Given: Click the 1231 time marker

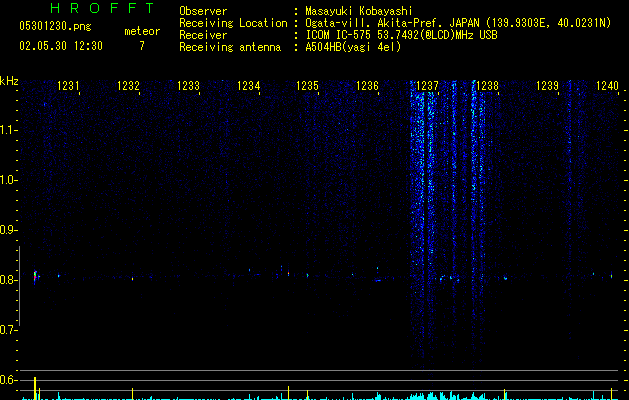Looking at the screenshot, I should [68, 86].
